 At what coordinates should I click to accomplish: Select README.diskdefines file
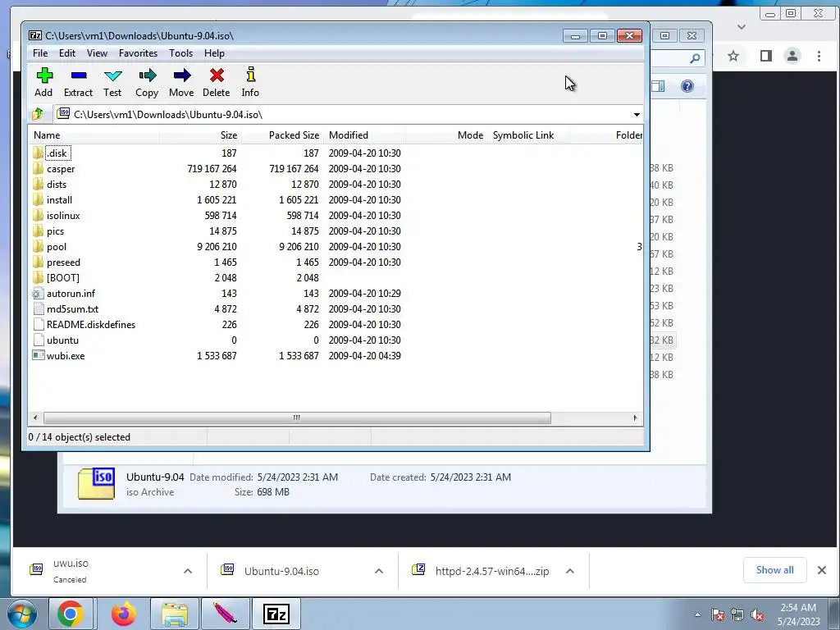(x=90, y=324)
